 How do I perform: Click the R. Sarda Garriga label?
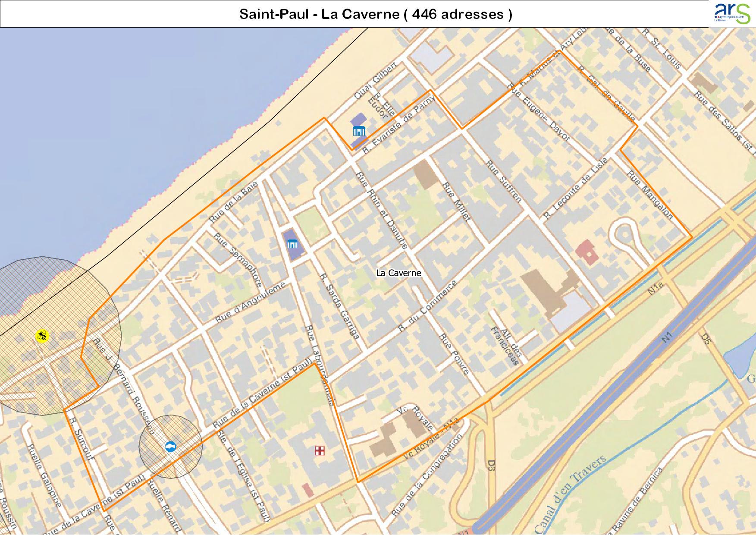click(x=340, y=306)
